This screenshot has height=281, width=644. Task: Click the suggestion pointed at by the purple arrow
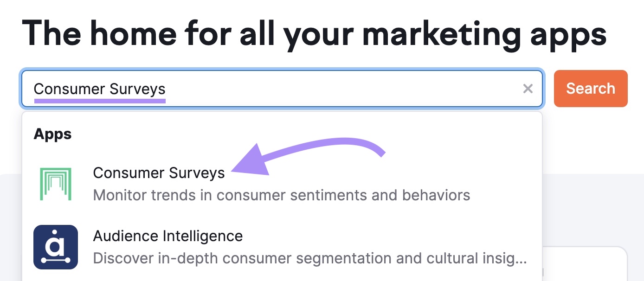pos(159,172)
